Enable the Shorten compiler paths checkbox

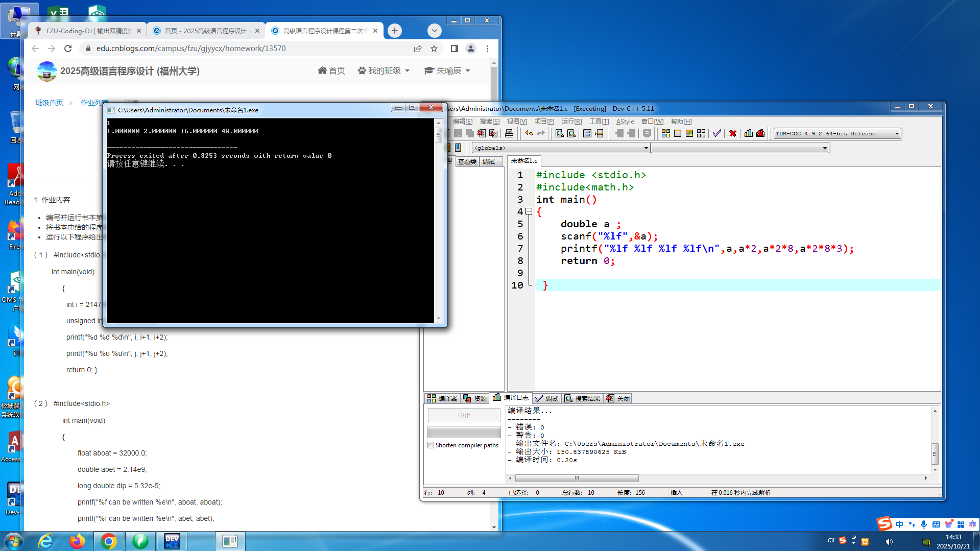(x=431, y=445)
